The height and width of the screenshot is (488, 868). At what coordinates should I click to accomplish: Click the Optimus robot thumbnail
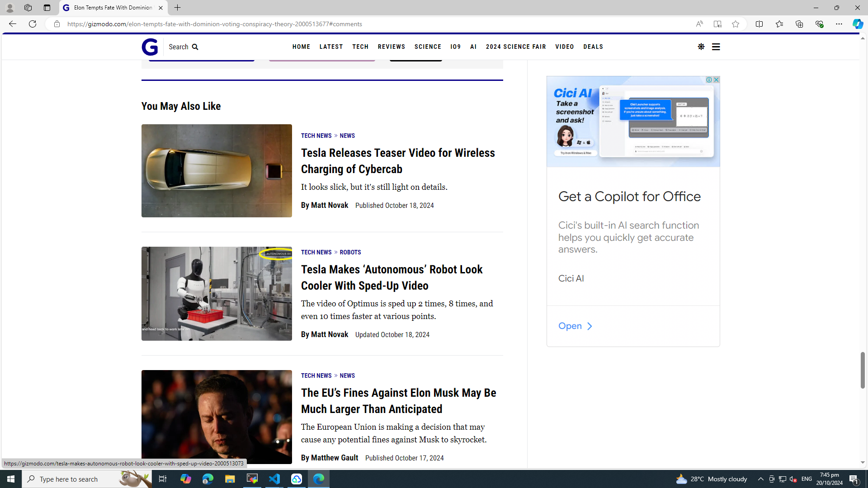[x=217, y=294]
